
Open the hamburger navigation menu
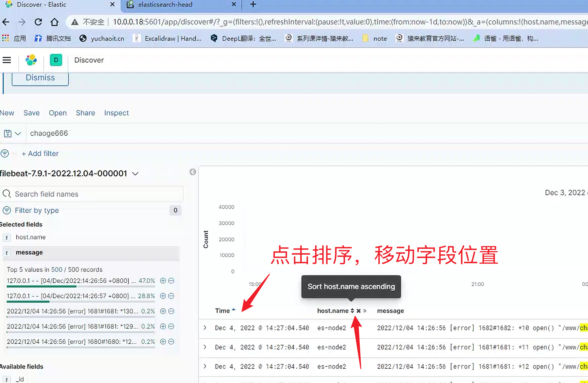[x=7, y=60]
